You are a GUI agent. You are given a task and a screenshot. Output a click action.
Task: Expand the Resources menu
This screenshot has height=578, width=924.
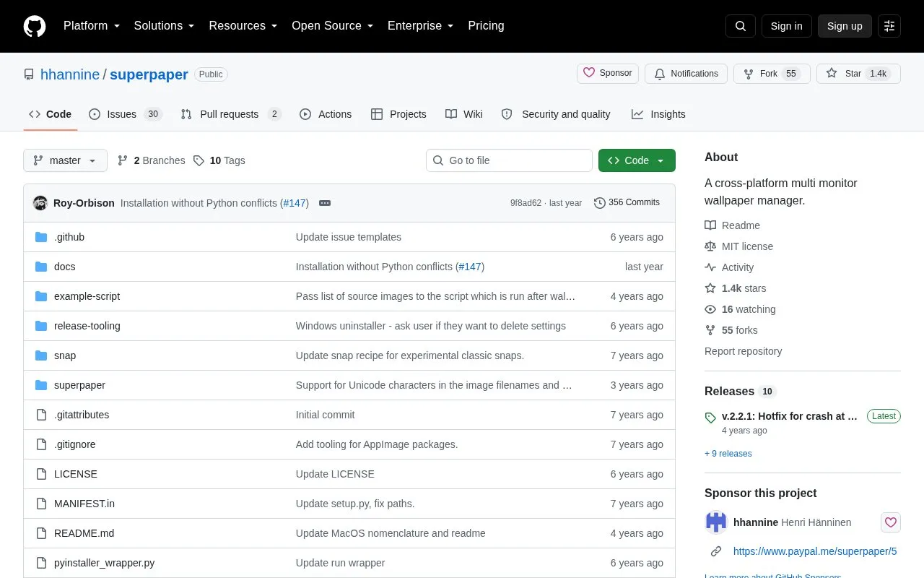click(x=243, y=26)
